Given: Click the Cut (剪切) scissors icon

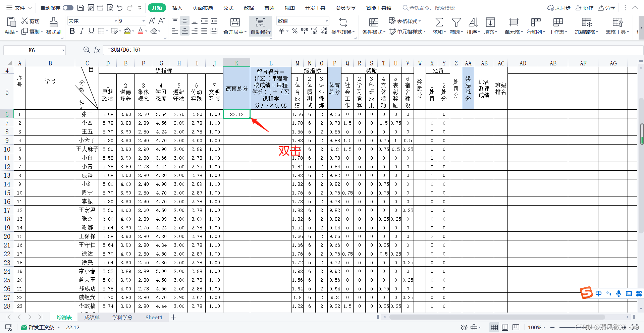Looking at the screenshot, I should [x=24, y=21].
